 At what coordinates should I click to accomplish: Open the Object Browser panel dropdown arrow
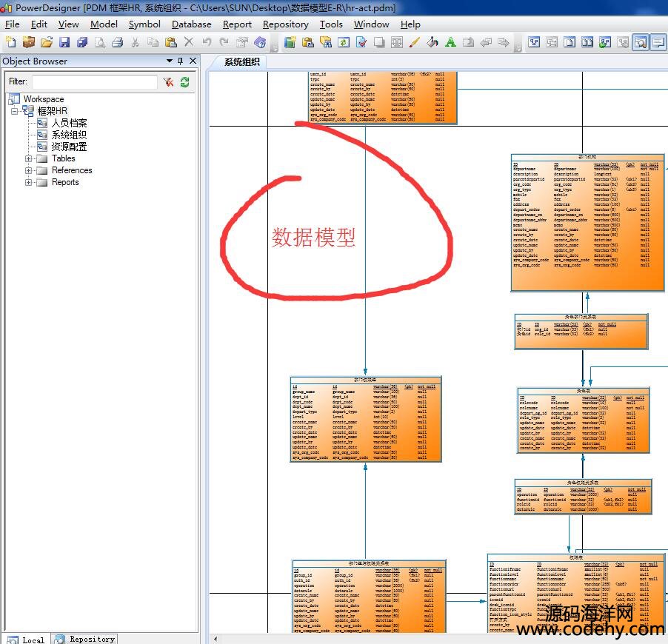pos(169,61)
